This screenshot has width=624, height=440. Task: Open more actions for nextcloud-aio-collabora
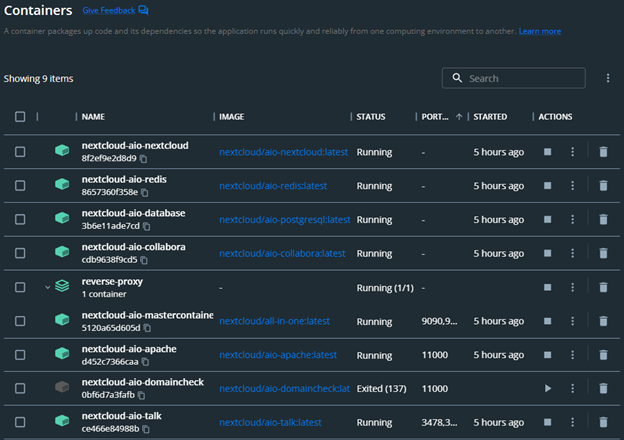pos(572,253)
